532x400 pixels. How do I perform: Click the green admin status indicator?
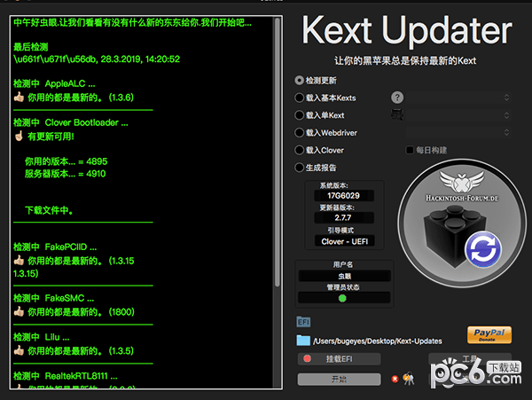pos(342,298)
